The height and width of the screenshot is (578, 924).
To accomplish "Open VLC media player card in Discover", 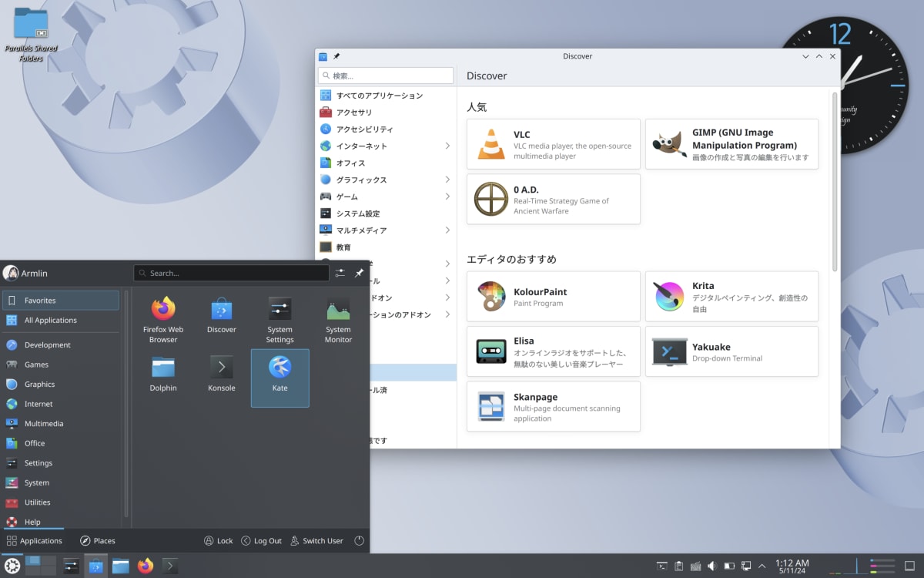I will coord(554,144).
